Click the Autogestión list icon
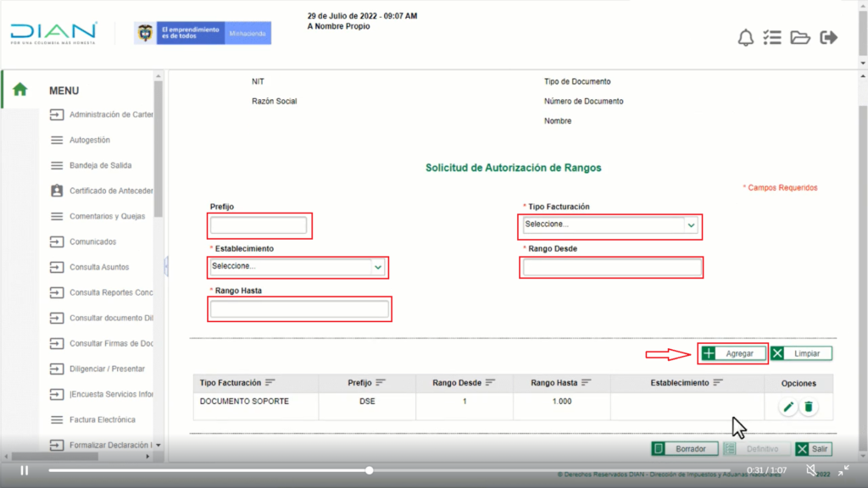868x488 pixels. pos(57,140)
